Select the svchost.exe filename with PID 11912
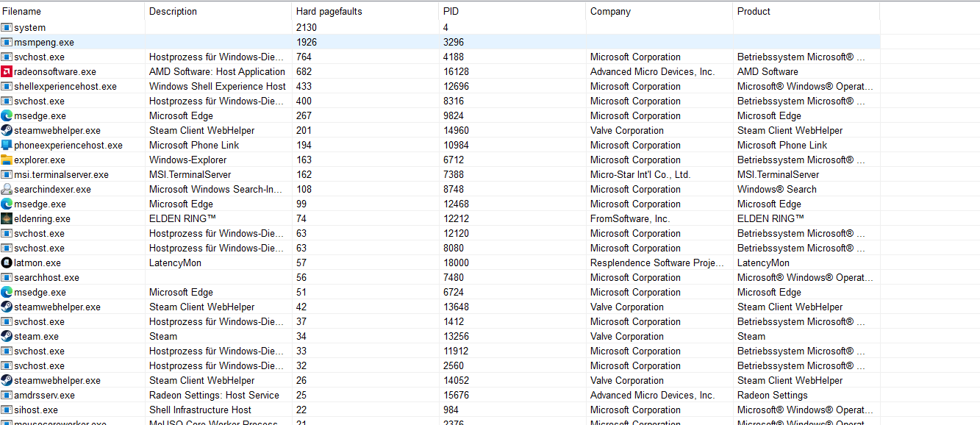Viewport: 980px width, 425px height. 39,351
